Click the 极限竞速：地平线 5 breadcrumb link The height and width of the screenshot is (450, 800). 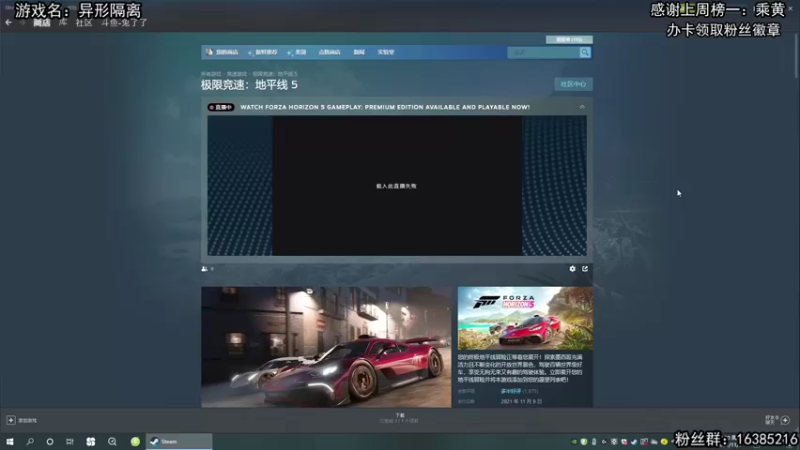[275, 74]
